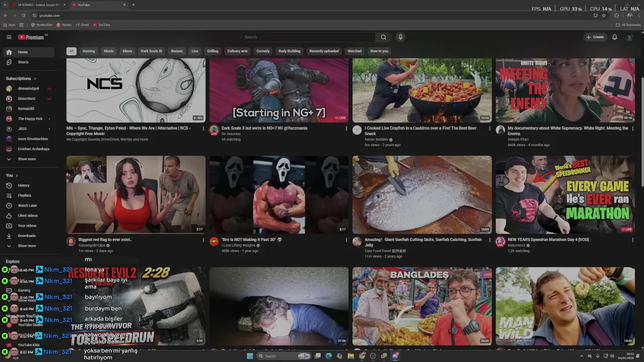Image resolution: width=644 pixels, height=362 pixels.
Task: Open the Giant Sunfish video thumbnail
Action: pyautogui.click(x=422, y=195)
